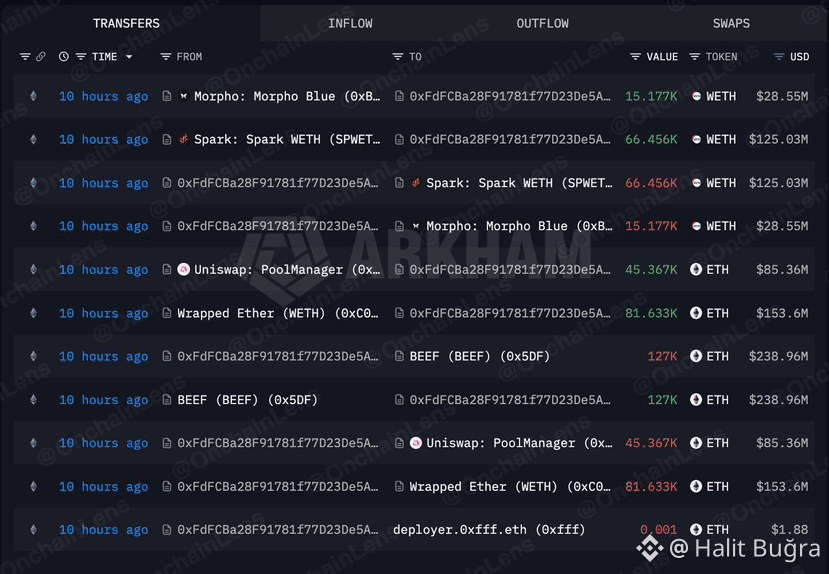Image resolution: width=829 pixels, height=574 pixels.
Task: Click Ethereum chain icon in green 45.367K row
Action: click(33, 270)
